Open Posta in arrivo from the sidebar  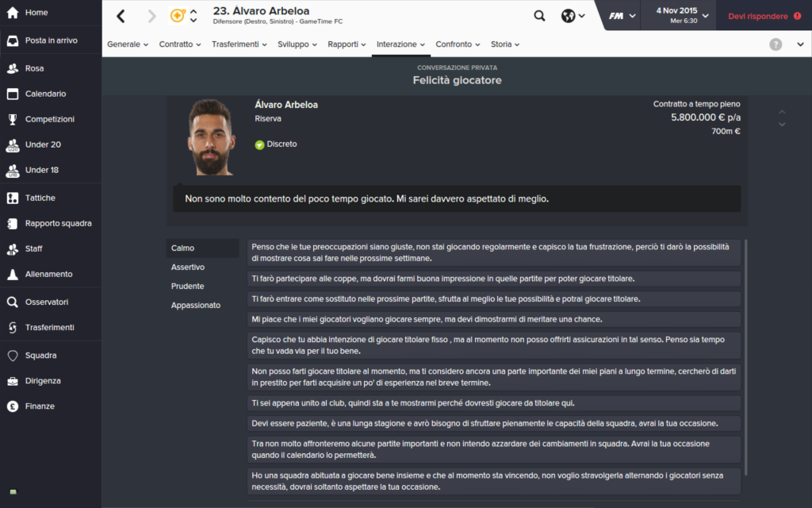click(51, 41)
